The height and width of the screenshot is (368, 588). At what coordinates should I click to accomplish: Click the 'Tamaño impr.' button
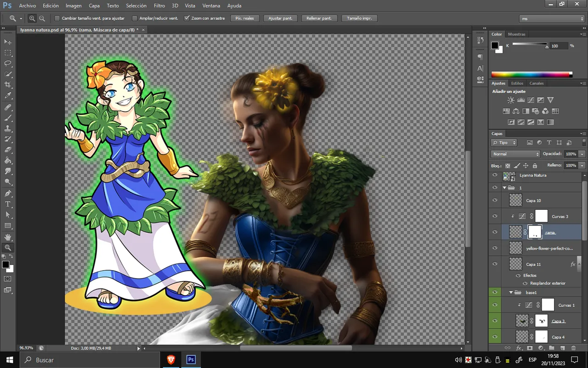coord(359,18)
